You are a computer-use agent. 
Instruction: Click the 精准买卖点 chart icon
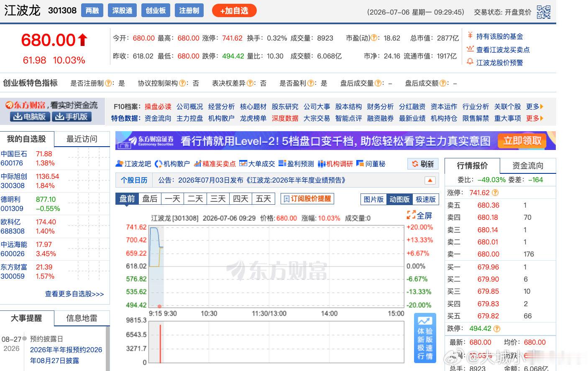tap(198, 164)
